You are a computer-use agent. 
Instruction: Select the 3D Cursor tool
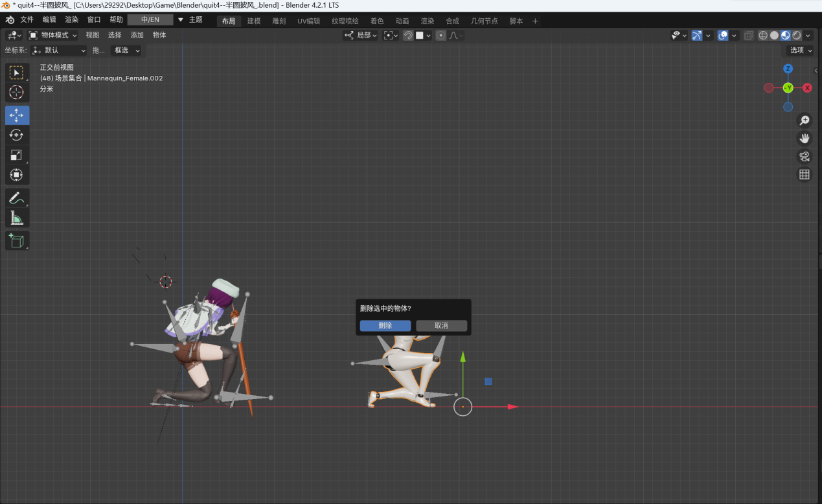[17, 92]
